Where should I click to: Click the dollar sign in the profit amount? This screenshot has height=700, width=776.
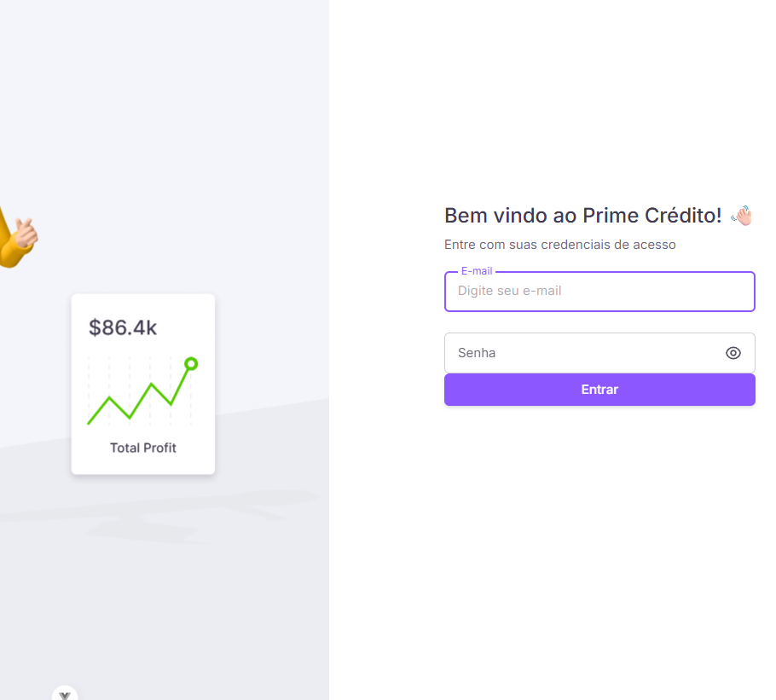point(94,327)
